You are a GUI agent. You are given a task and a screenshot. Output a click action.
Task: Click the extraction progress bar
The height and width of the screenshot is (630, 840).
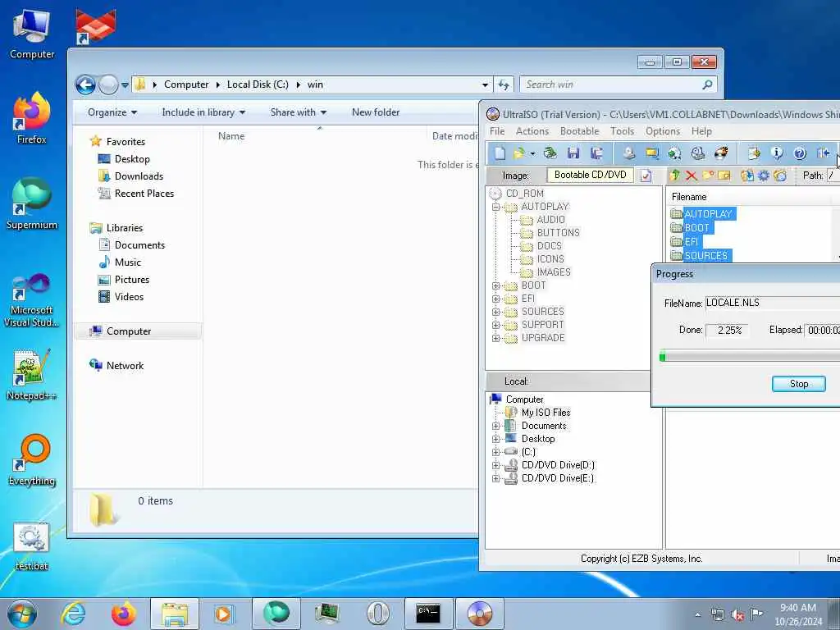click(x=750, y=356)
